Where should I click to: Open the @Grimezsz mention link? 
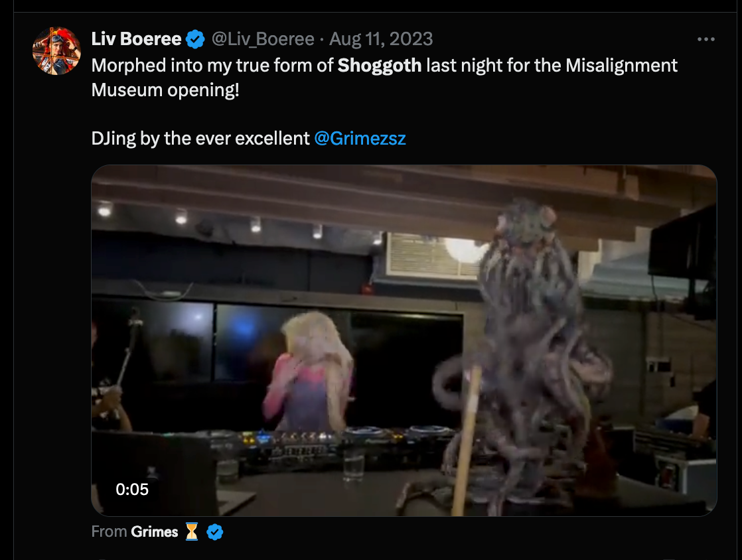click(360, 138)
